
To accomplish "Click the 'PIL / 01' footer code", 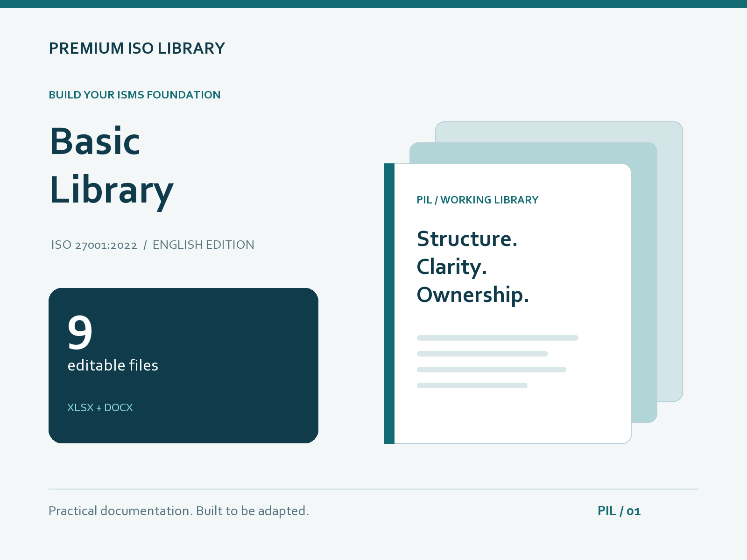I will pyautogui.click(x=619, y=511).
